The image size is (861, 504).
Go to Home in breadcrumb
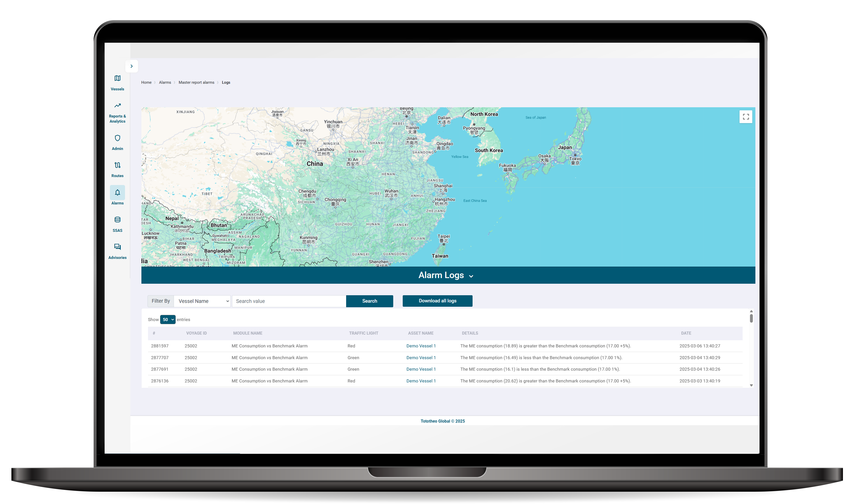(146, 83)
